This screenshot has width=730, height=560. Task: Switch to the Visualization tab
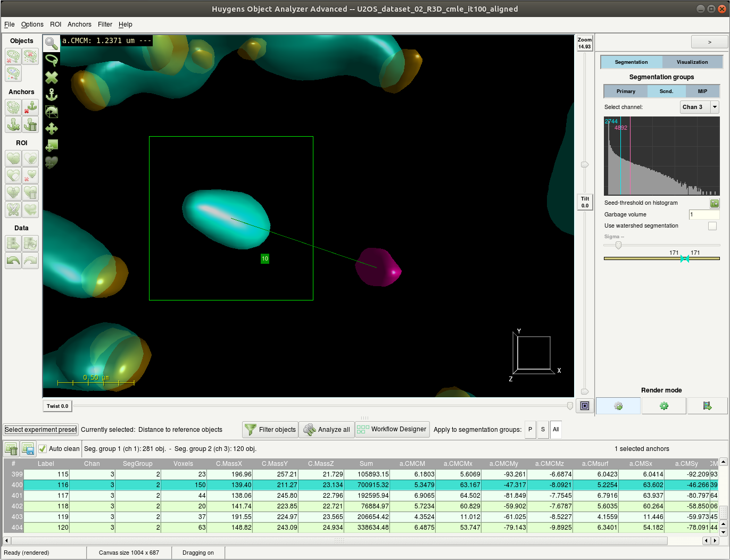[692, 62]
